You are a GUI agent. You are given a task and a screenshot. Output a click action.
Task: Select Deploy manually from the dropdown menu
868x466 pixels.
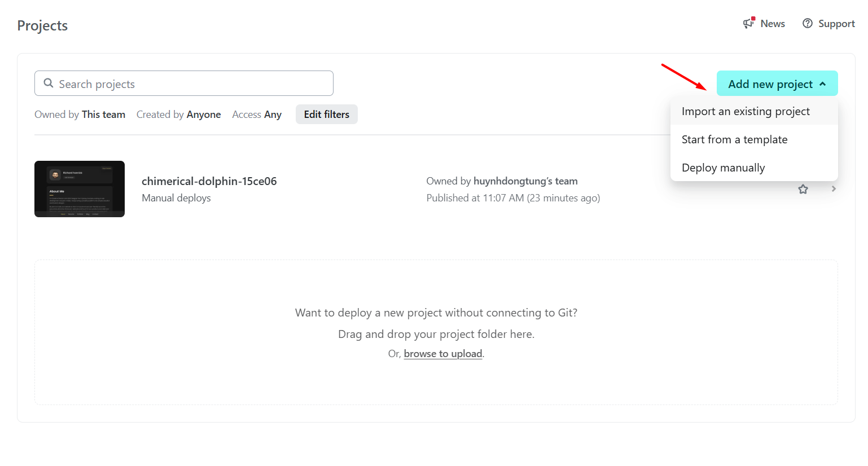[723, 168]
